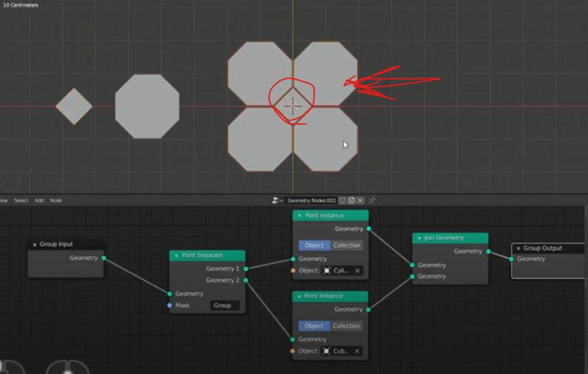Viewport: 588px width, 374px height.
Task: Click Point Separate Geometry input socket
Action: coord(170,294)
